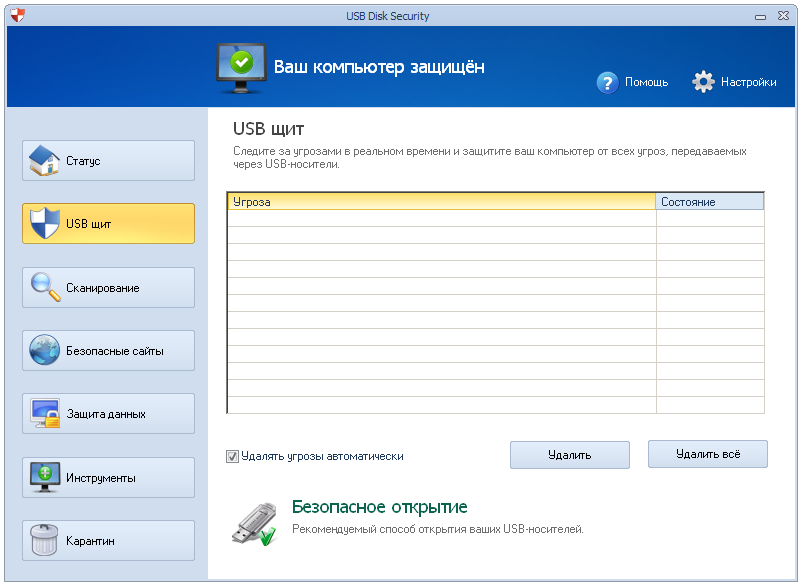Viewport: 801px width, 584px height.
Task: Click the blue question mark help icon
Action: (x=607, y=82)
